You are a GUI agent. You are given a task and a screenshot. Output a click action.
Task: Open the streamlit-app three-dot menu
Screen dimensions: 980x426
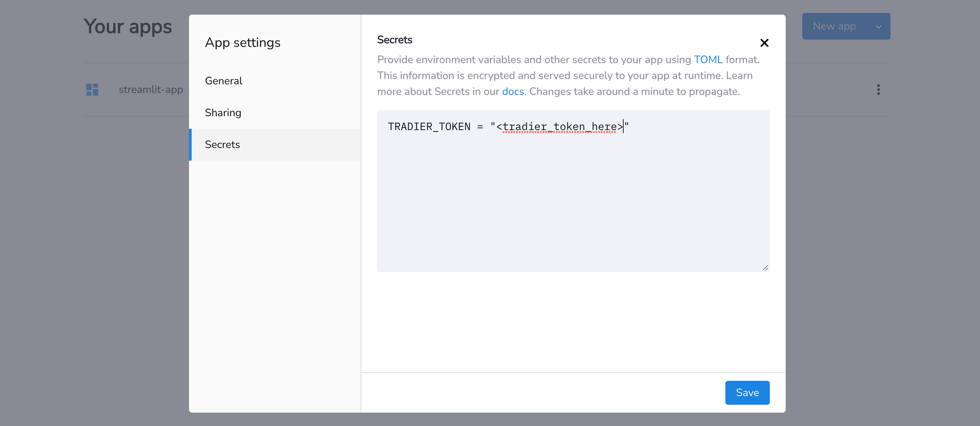point(878,90)
